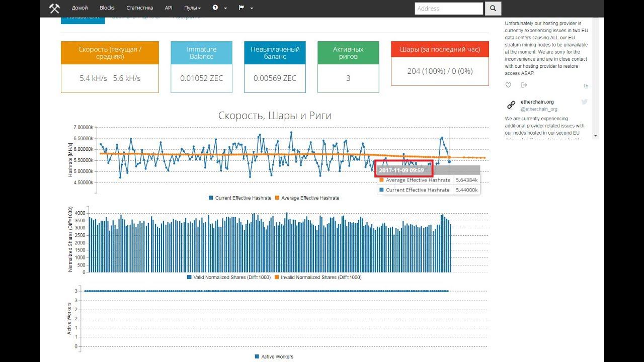644x362 pixels.
Task: Open the API page
Action: point(169,8)
